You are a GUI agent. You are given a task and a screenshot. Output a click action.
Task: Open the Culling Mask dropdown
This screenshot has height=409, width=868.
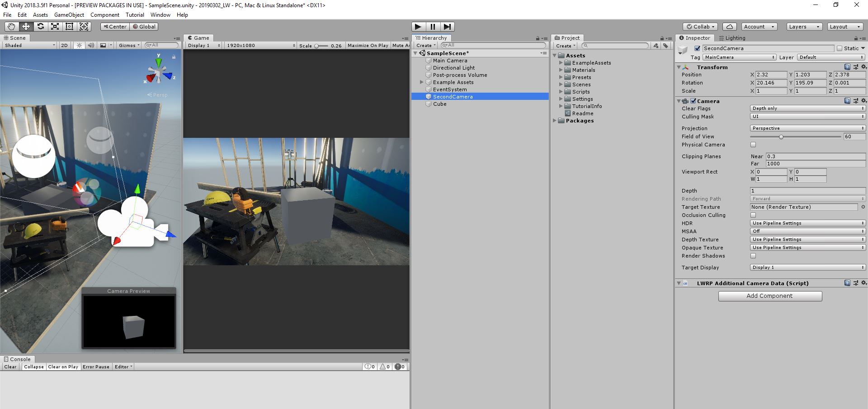807,116
